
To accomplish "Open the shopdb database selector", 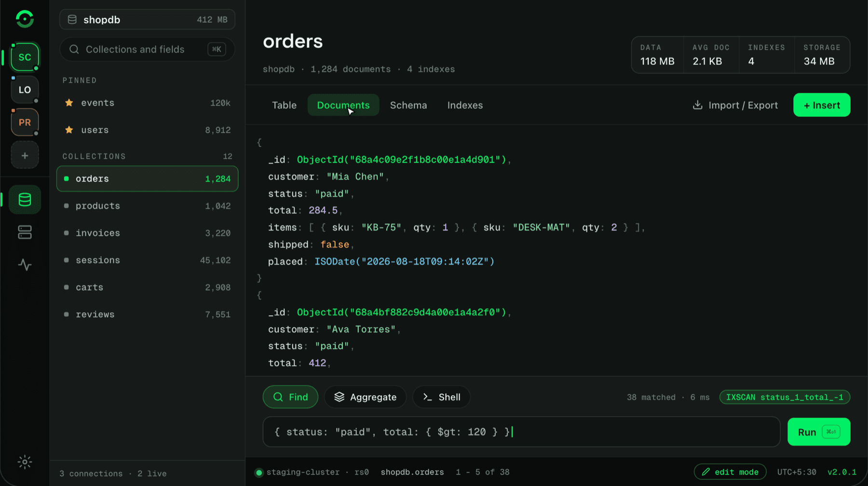I will (147, 19).
